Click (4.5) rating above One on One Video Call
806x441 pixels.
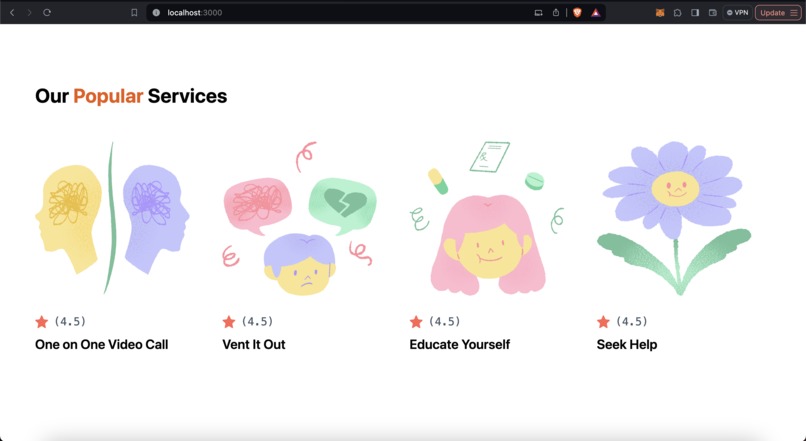(70, 321)
